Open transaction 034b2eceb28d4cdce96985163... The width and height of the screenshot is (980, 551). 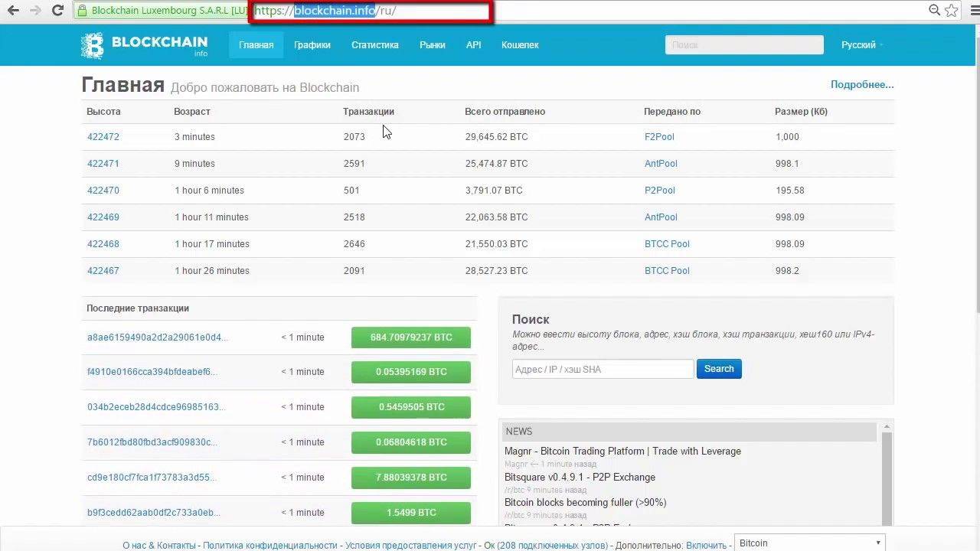tap(156, 407)
